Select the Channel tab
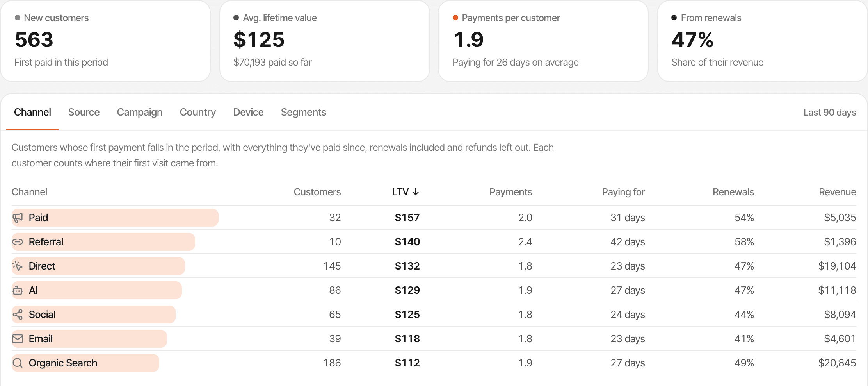The height and width of the screenshot is (386, 868). [x=32, y=112]
